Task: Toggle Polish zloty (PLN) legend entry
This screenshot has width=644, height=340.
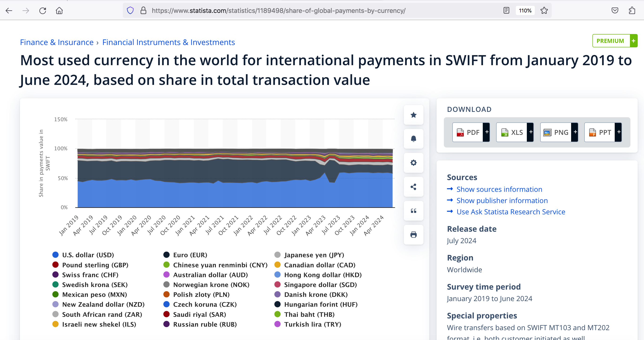Action: point(196,295)
